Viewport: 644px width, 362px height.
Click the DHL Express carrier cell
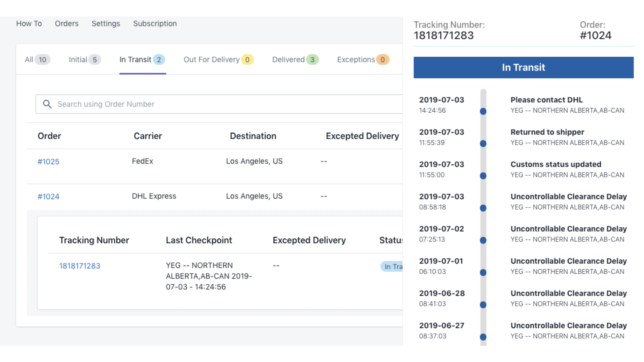[154, 196]
